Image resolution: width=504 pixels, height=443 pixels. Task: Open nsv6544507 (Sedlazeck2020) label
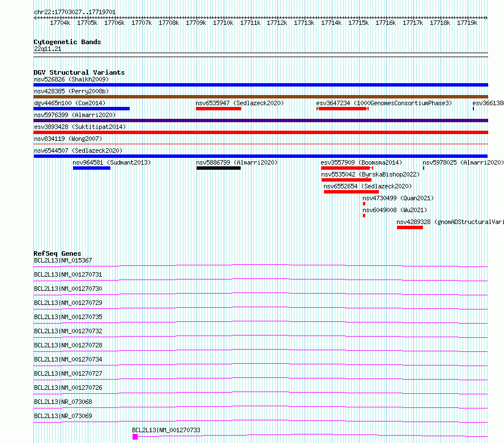pos(78,150)
